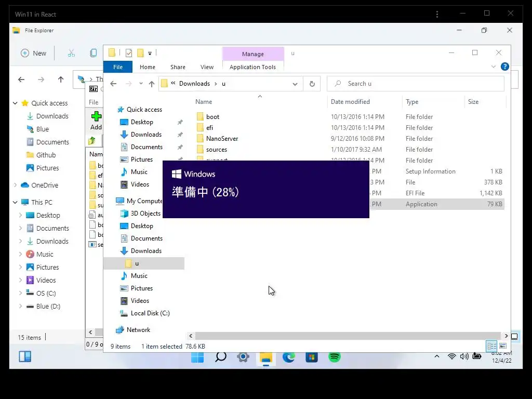Open the Application Tools tab

(x=253, y=67)
